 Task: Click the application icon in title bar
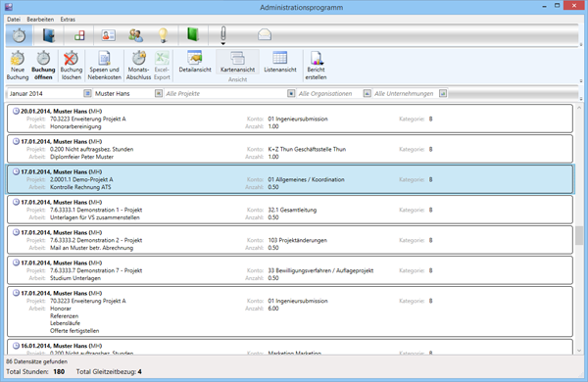tap(8, 7)
